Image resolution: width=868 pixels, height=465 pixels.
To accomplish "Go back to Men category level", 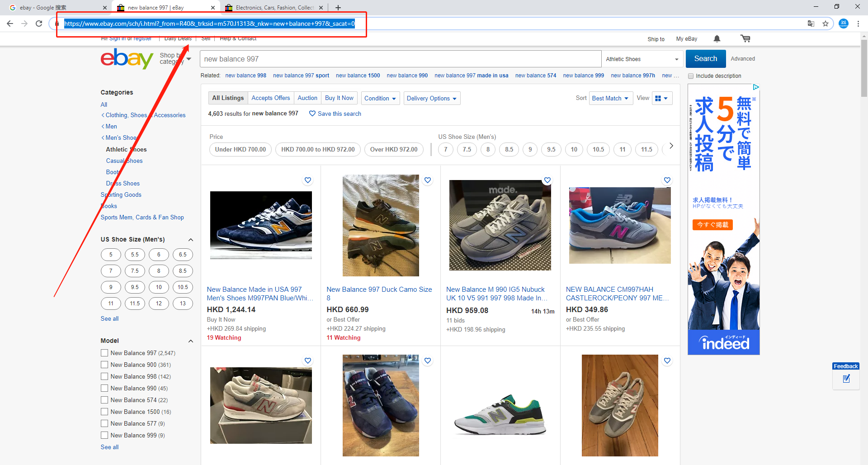I will tap(110, 126).
